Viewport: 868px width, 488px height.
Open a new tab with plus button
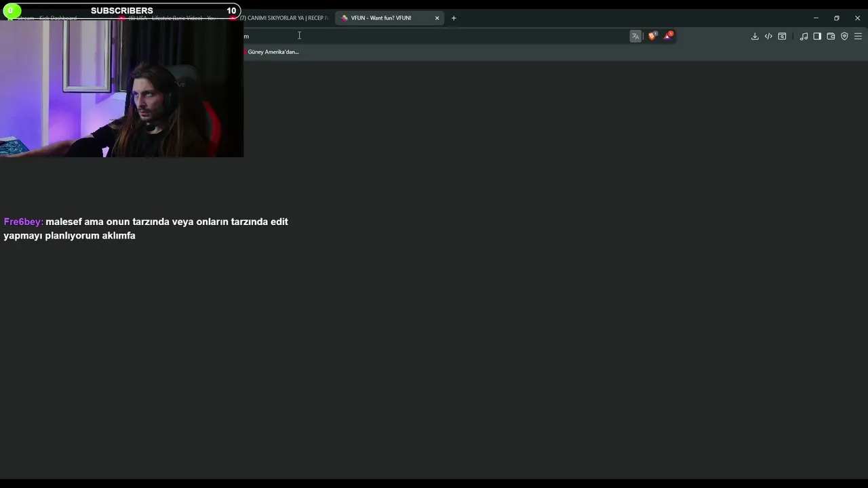pyautogui.click(x=454, y=18)
